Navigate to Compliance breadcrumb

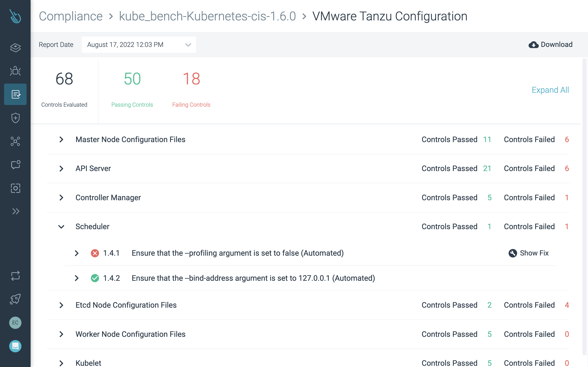(70, 16)
